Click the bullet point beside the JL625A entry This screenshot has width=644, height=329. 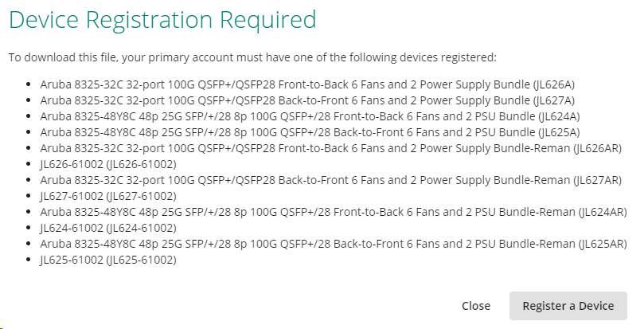click(x=29, y=131)
